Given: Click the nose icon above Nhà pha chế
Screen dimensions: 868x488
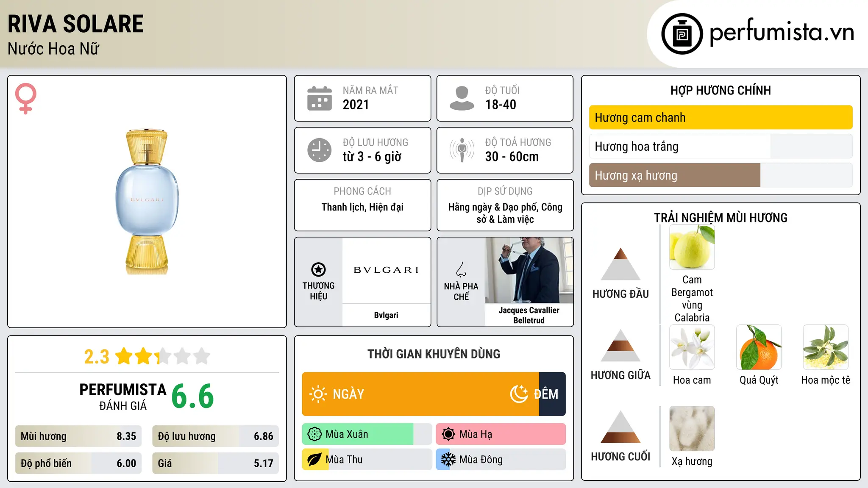Looking at the screenshot, I should pos(461,269).
